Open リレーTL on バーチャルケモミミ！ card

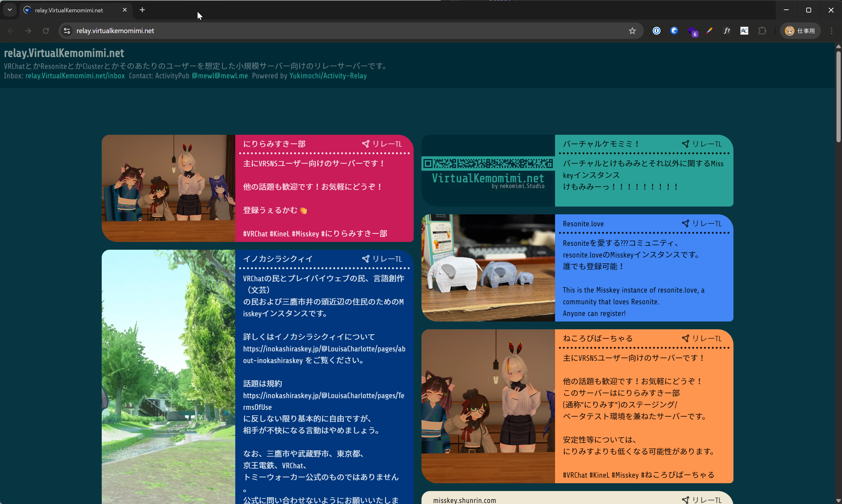pyautogui.click(x=702, y=144)
